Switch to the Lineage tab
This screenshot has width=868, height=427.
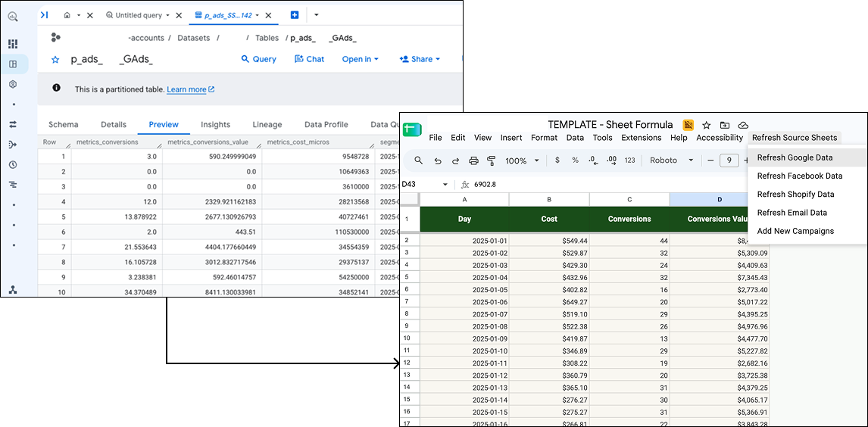click(267, 124)
